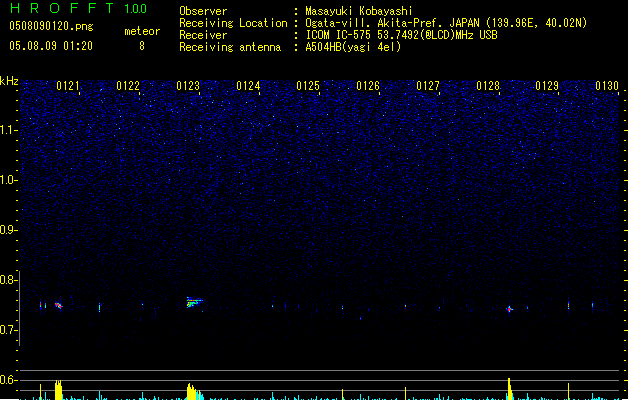Click location text Ogata-vill. Akita-Pref. JAPAN
This screenshot has width=629, height=400.
tap(392, 23)
